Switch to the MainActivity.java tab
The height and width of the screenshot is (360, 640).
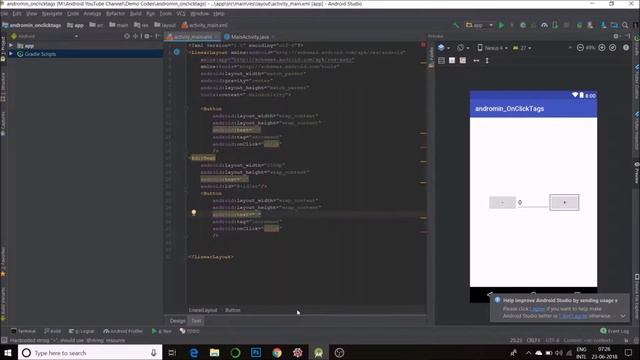point(249,37)
